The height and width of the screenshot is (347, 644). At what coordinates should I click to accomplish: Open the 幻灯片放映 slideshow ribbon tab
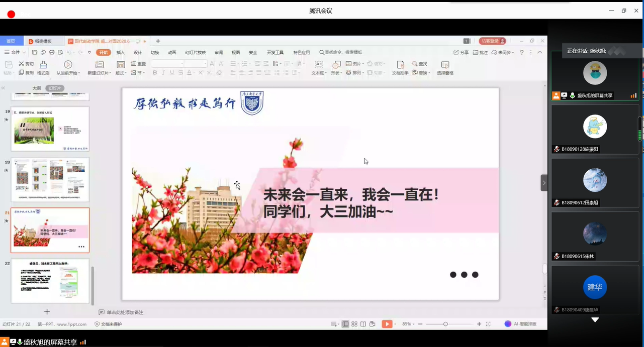pos(195,52)
